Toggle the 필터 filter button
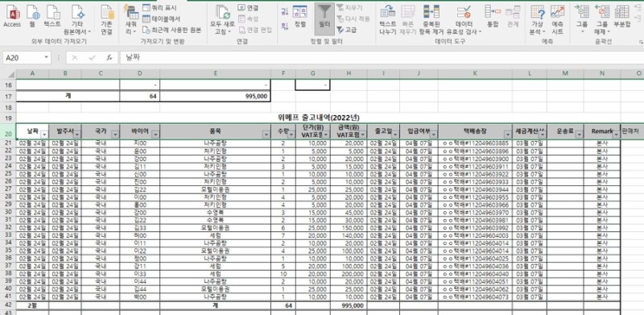This screenshot has width=644, height=315. (324, 19)
